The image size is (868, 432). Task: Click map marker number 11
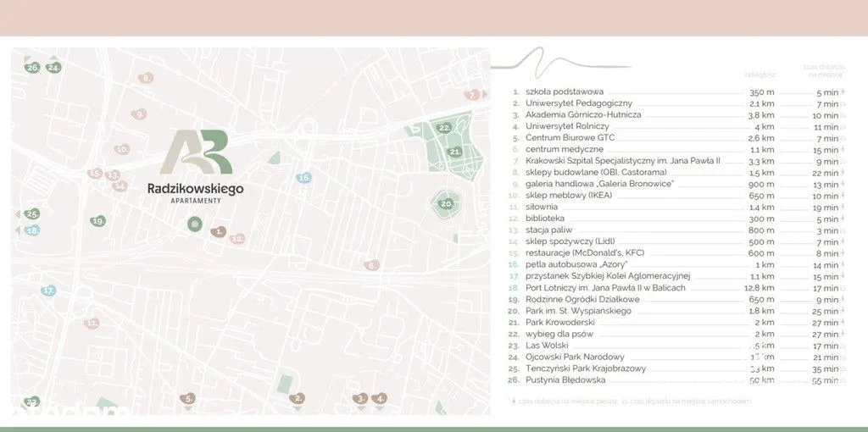pyautogui.click(x=92, y=324)
